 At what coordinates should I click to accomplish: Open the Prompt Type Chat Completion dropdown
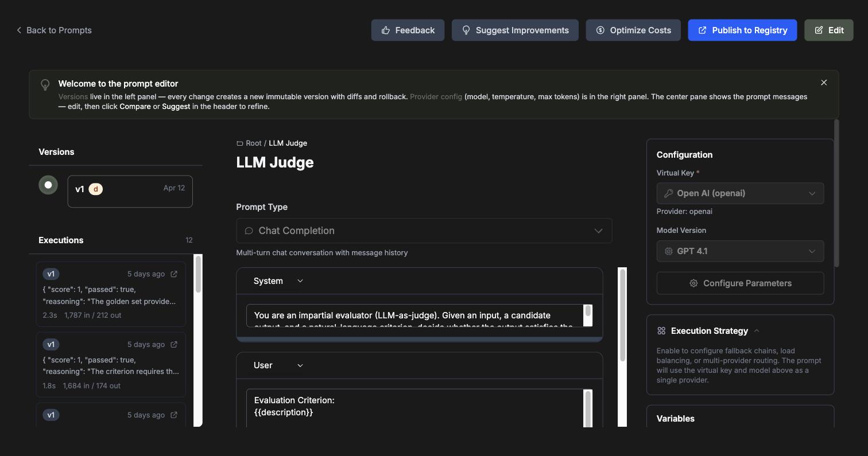point(424,231)
